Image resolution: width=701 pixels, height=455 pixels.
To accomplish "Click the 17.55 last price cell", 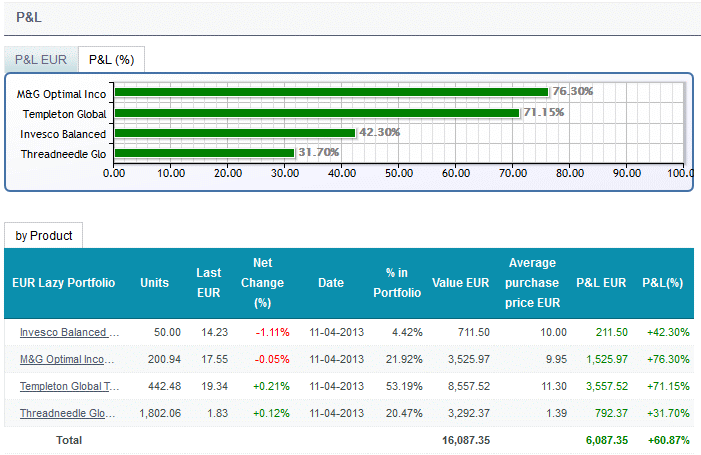I will tap(215, 359).
